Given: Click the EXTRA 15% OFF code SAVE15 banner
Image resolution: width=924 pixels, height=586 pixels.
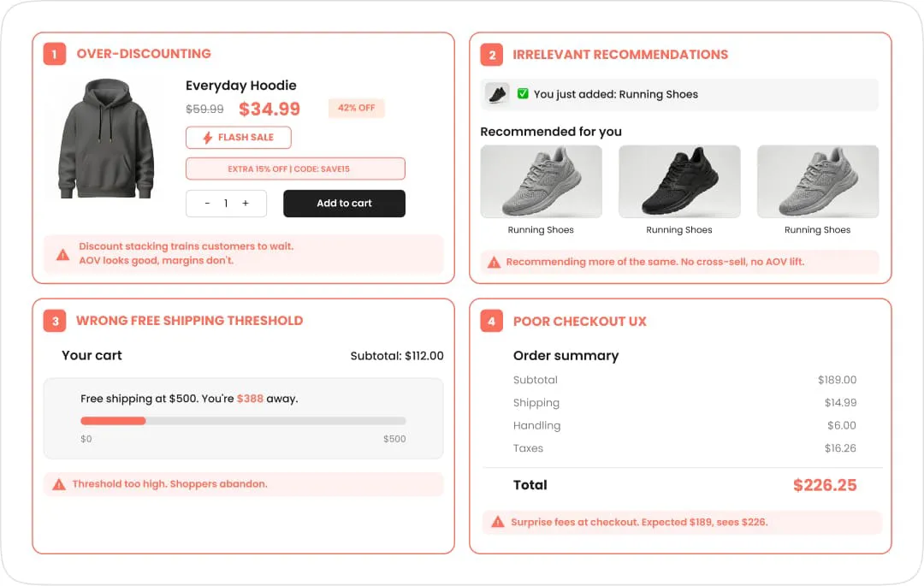Looking at the screenshot, I should point(295,169).
